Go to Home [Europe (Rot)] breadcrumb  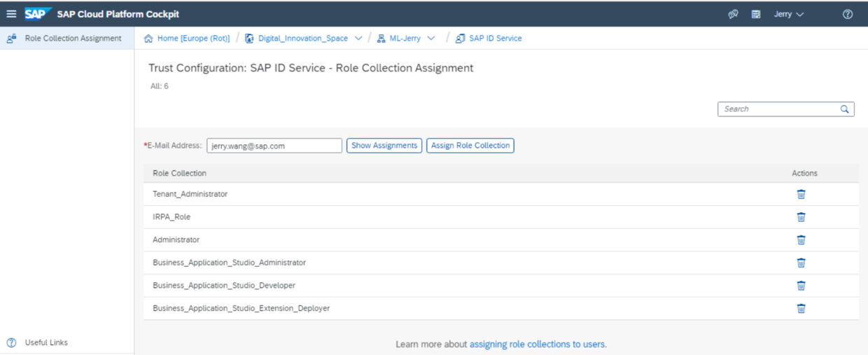coord(193,39)
